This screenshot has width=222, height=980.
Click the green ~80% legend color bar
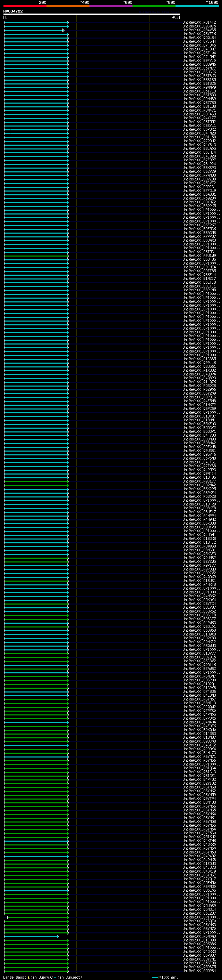click(154, 6)
